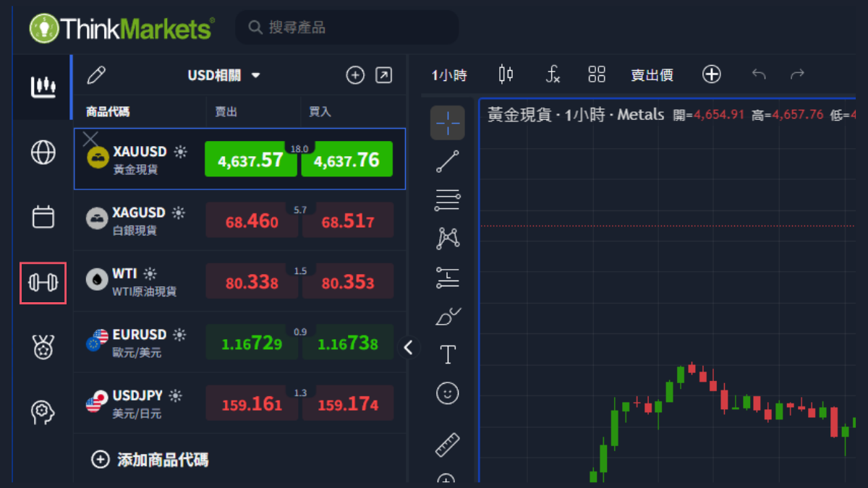Add new chart with the plus circle
The width and height of the screenshot is (868, 488).
point(712,74)
